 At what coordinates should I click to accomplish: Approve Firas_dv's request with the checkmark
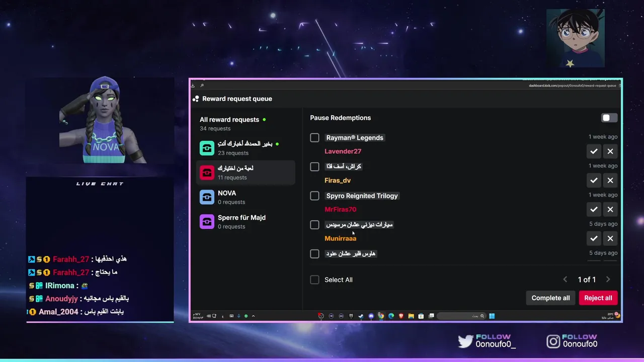click(x=594, y=180)
